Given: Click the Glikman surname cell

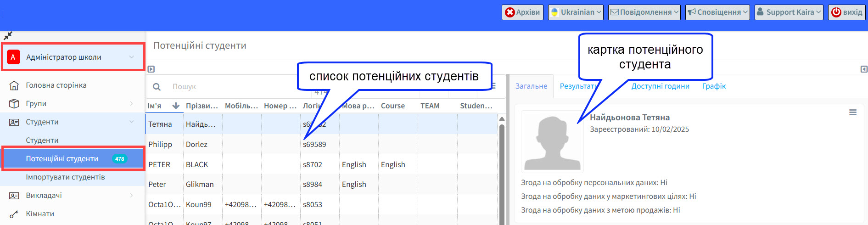Looking at the screenshot, I should (200, 184).
